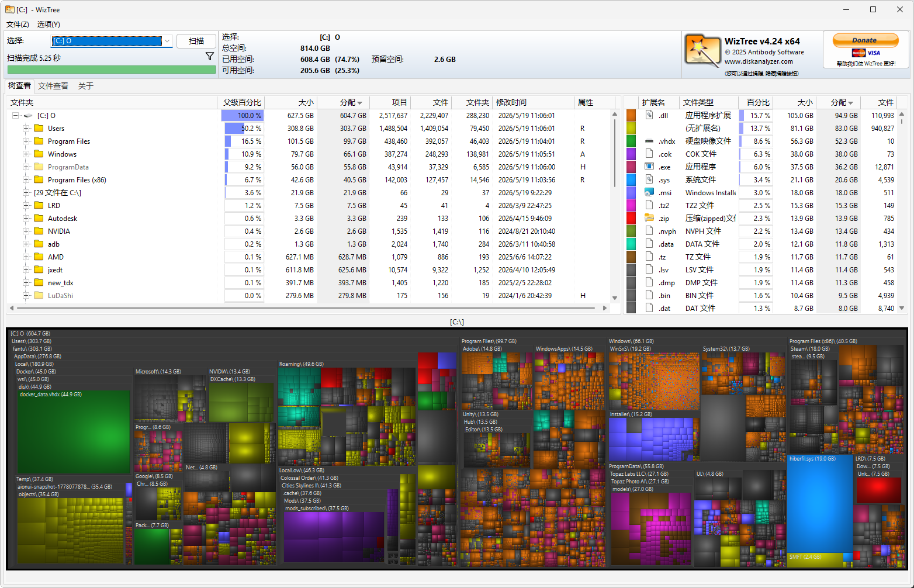The height and width of the screenshot is (588, 914).
Task: Click the WizTree wizard logo icon
Action: (702, 51)
